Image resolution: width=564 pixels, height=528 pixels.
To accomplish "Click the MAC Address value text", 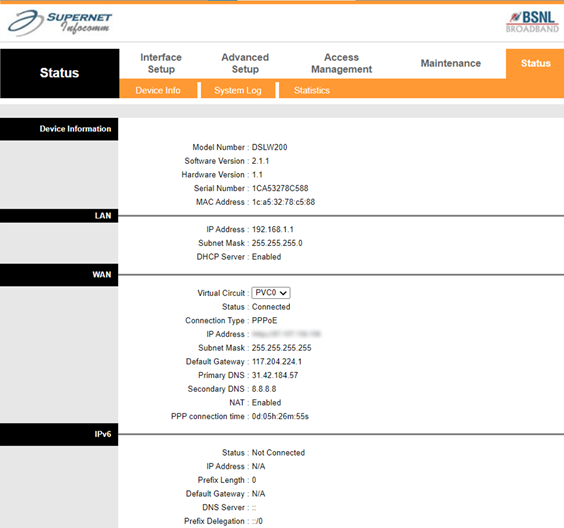I will pos(283,202).
